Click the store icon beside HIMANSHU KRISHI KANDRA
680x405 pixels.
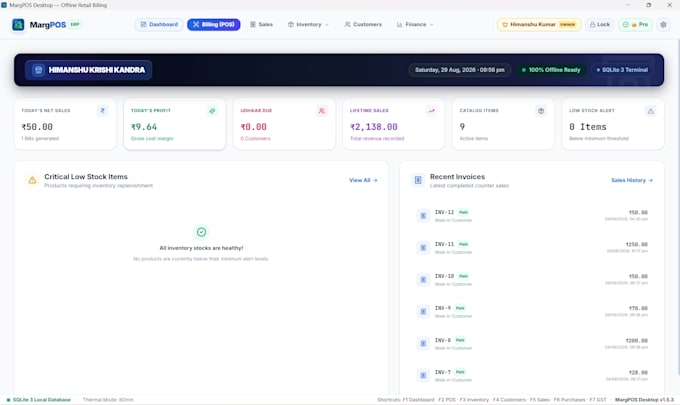point(38,70)
